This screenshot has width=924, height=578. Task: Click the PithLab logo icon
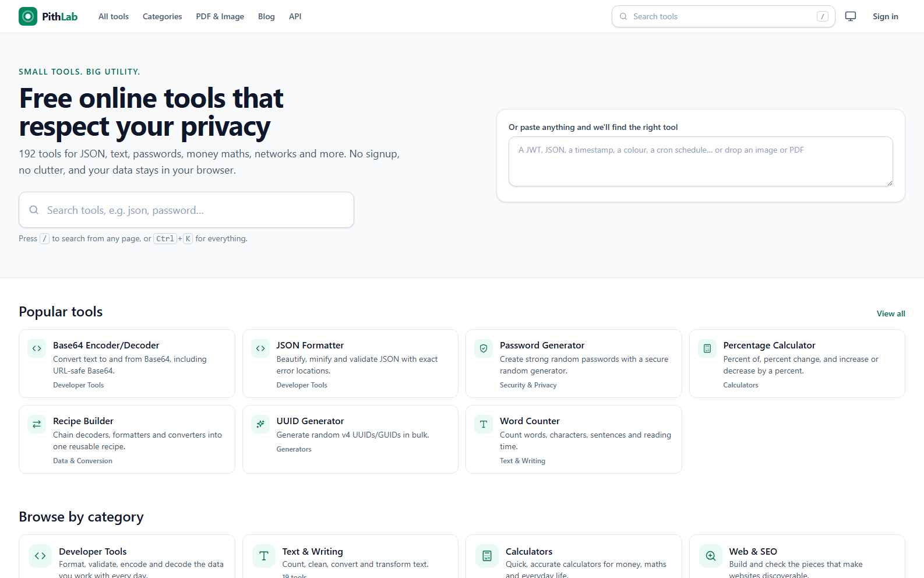point(28,16)
